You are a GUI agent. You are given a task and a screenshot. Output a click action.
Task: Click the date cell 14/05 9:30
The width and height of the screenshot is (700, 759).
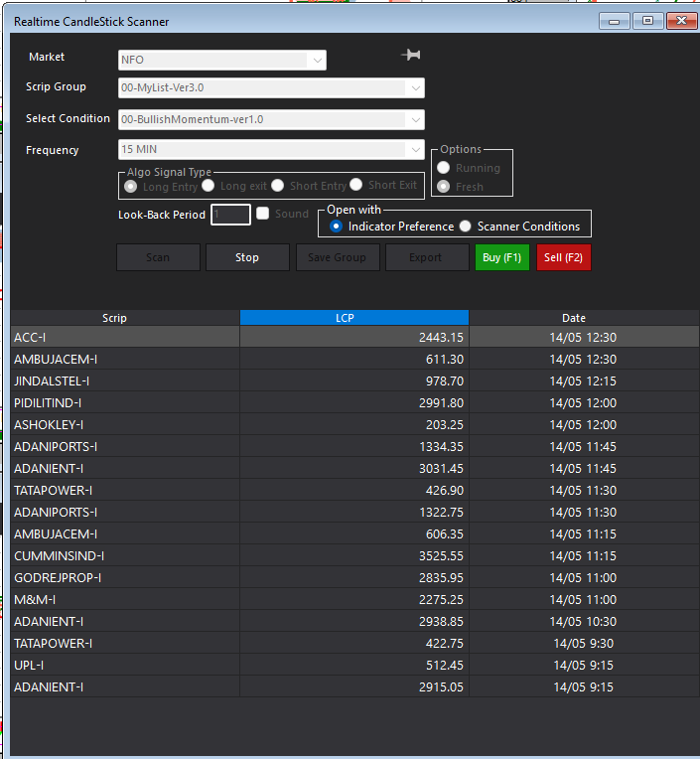(x=584, y=644)
